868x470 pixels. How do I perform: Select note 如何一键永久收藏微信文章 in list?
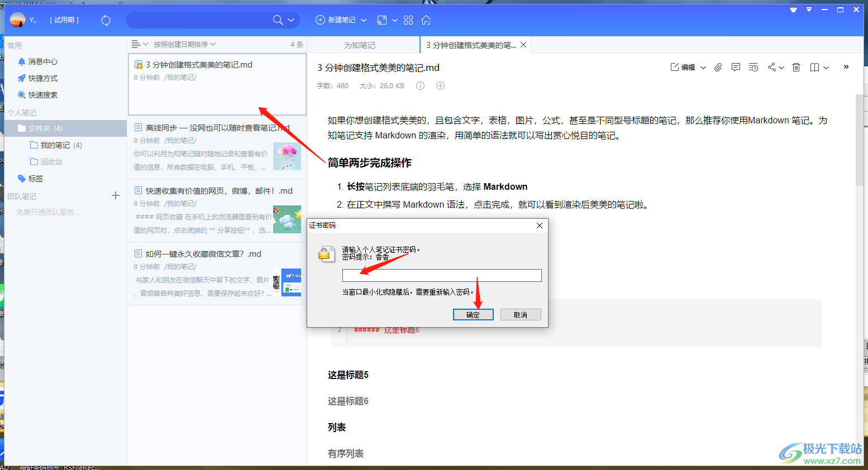(x=217, y=274)
